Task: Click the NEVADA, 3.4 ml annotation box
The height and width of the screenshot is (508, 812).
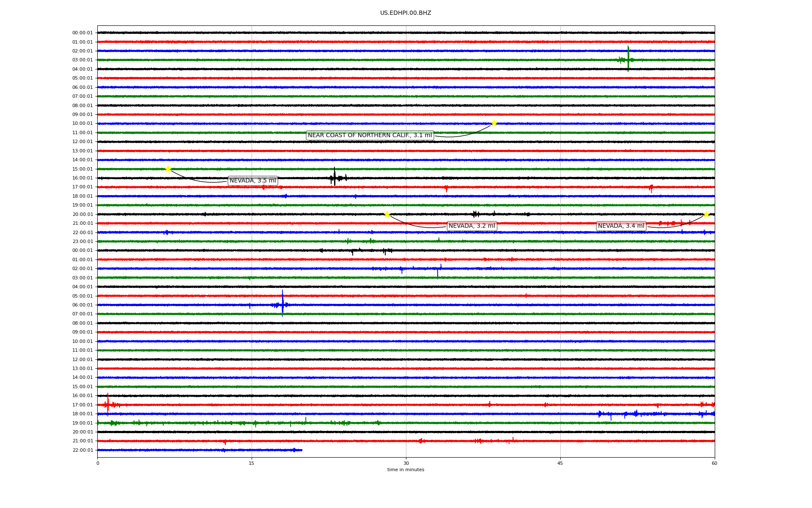Action: tap(621, 226)
